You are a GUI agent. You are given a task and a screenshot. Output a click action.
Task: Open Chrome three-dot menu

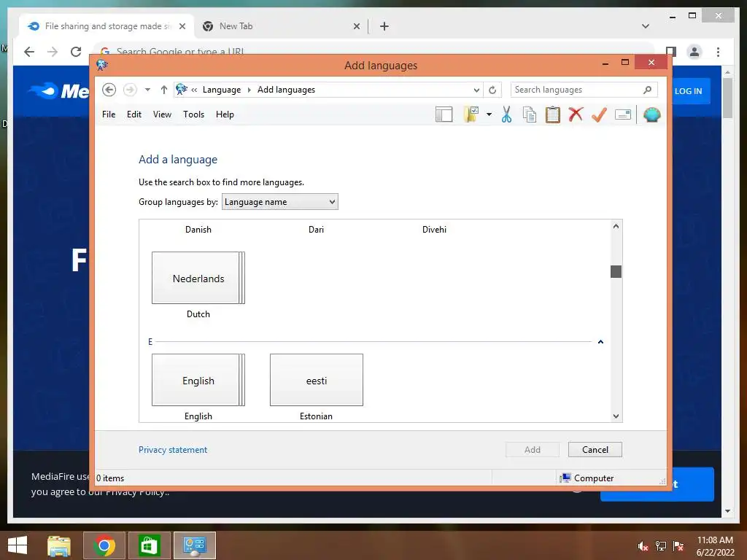718,52
